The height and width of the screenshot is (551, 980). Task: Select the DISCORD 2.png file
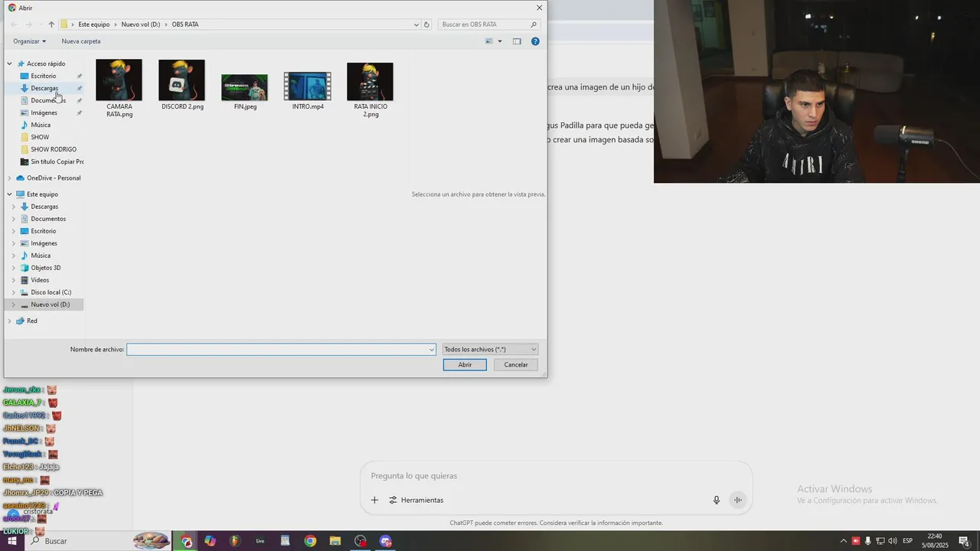[x=182, y=84]
